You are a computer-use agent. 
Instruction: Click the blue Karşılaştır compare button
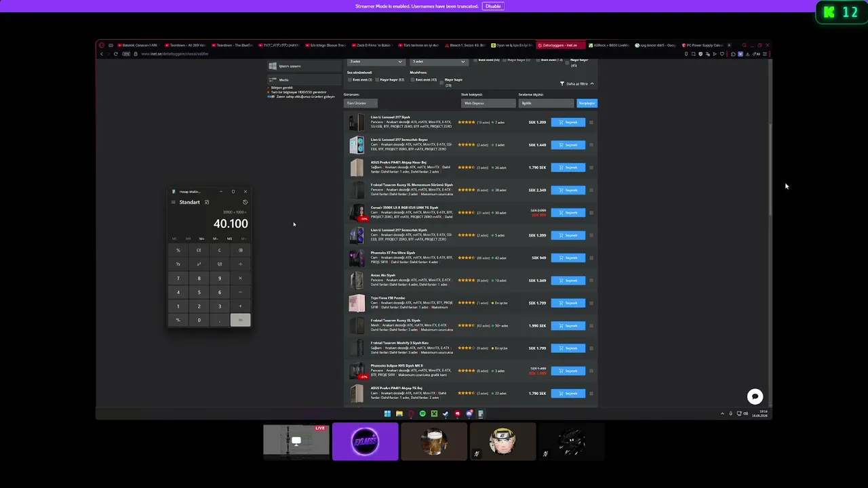587,103
